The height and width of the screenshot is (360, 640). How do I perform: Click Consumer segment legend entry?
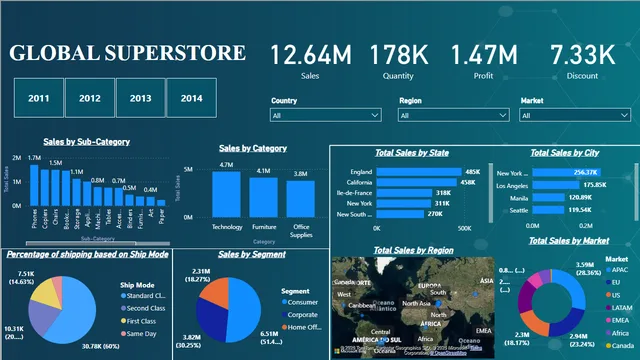click(300, 302)
